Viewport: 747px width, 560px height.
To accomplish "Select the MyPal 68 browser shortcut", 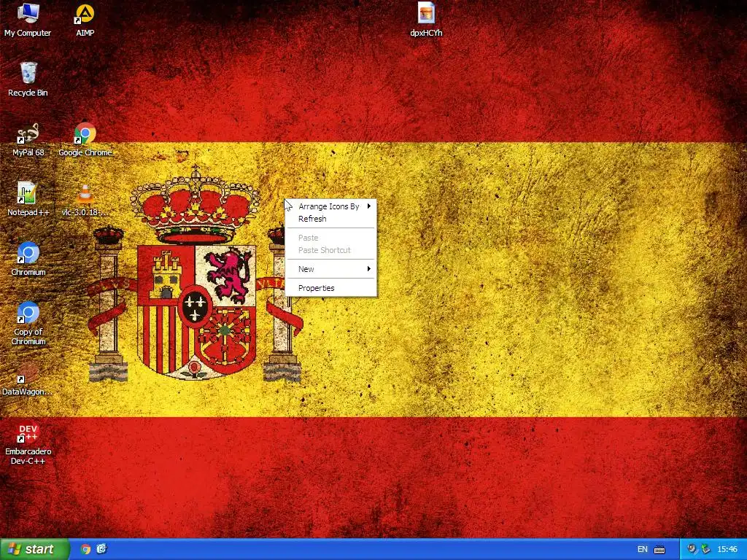I will 28,139.
